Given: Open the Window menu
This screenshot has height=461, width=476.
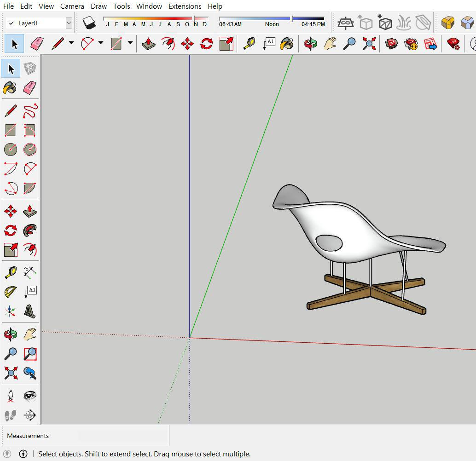Looking at the screenshot, I should pos(149,6).
